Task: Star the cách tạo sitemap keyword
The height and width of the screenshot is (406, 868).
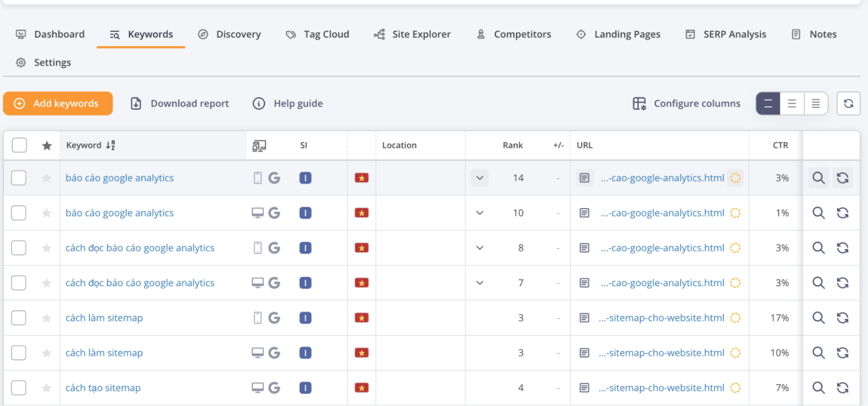Action: coord(47,388)
